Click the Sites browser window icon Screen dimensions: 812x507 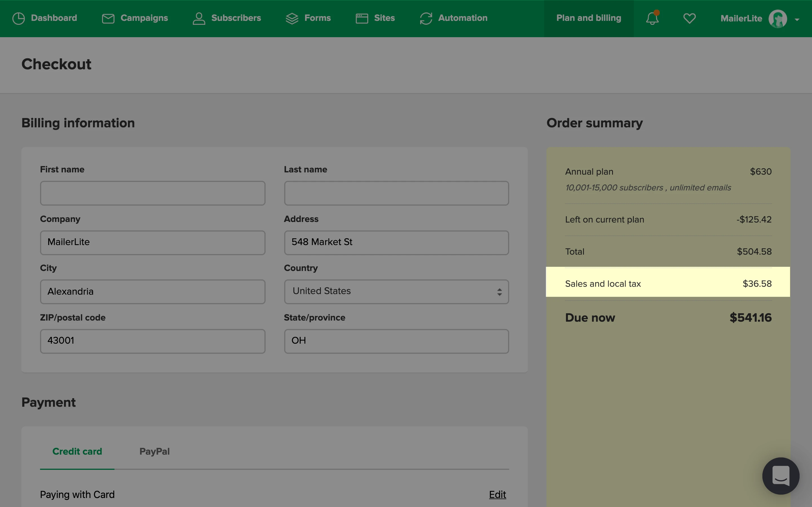(x=362, y=18)
